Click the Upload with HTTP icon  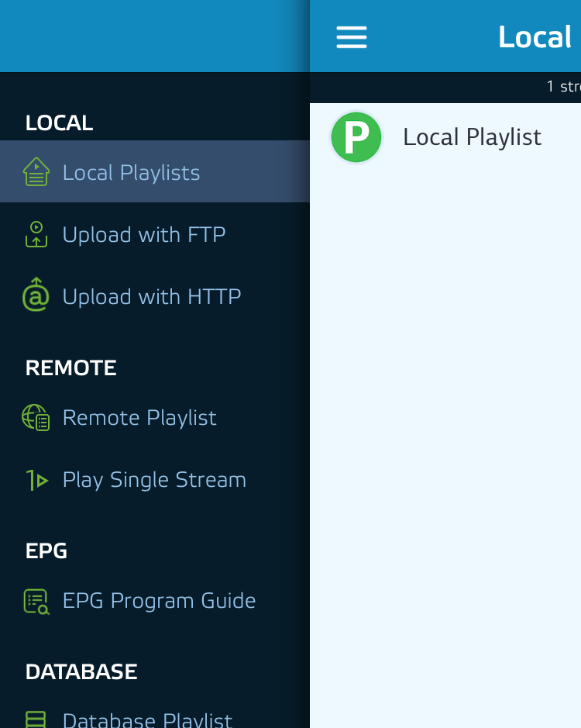36,295
